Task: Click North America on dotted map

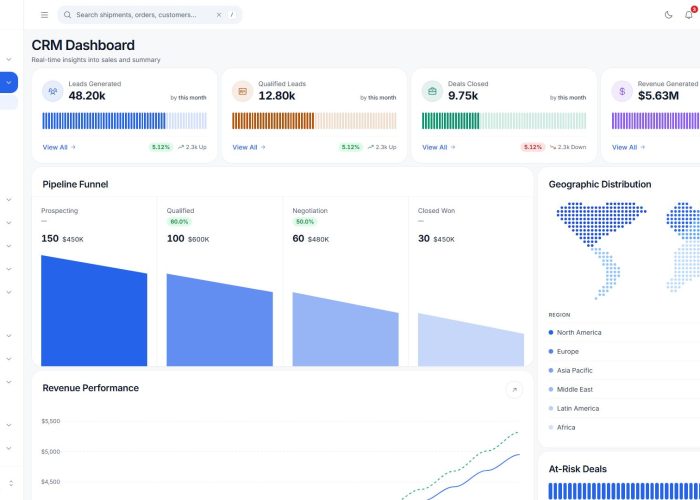Action: [x=600, y=223]
